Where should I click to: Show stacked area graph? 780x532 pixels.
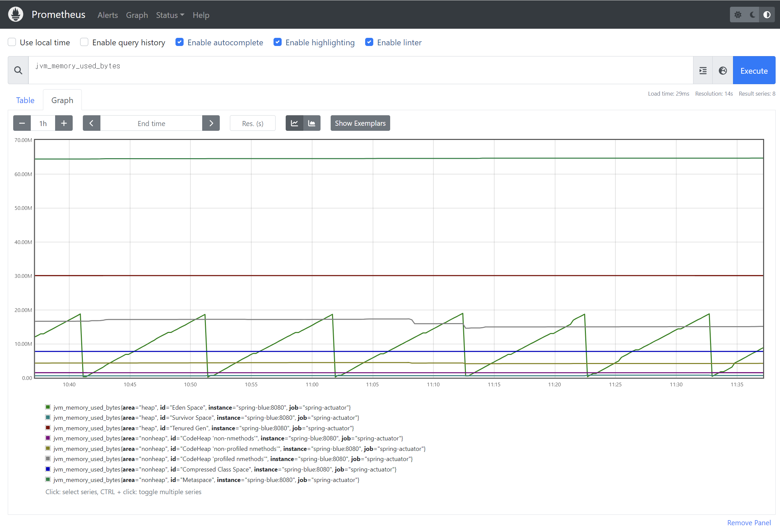[312, 123]
